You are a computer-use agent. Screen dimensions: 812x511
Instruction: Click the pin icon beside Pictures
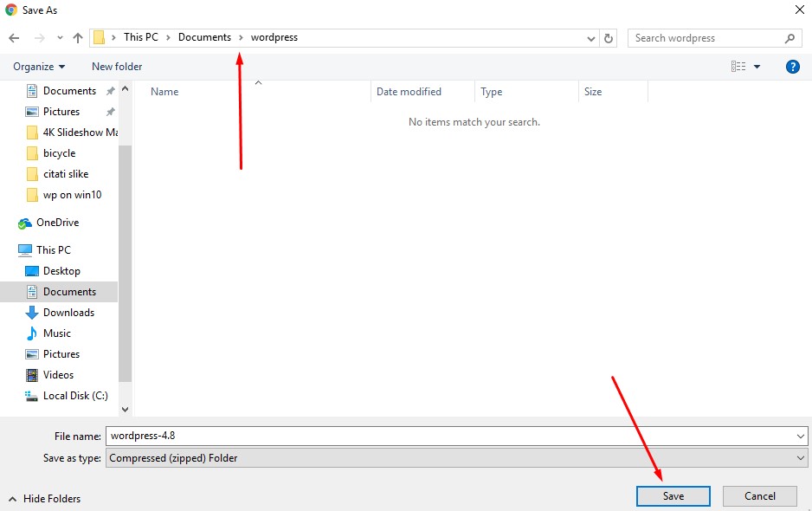pyautogui.click(x=110, y=112)
